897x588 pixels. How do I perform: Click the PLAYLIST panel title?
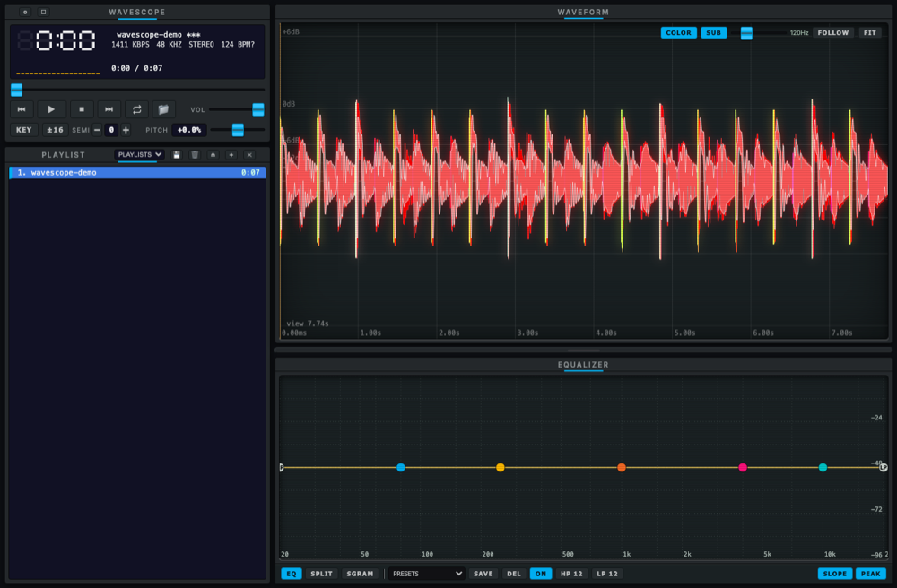point(63,155)
